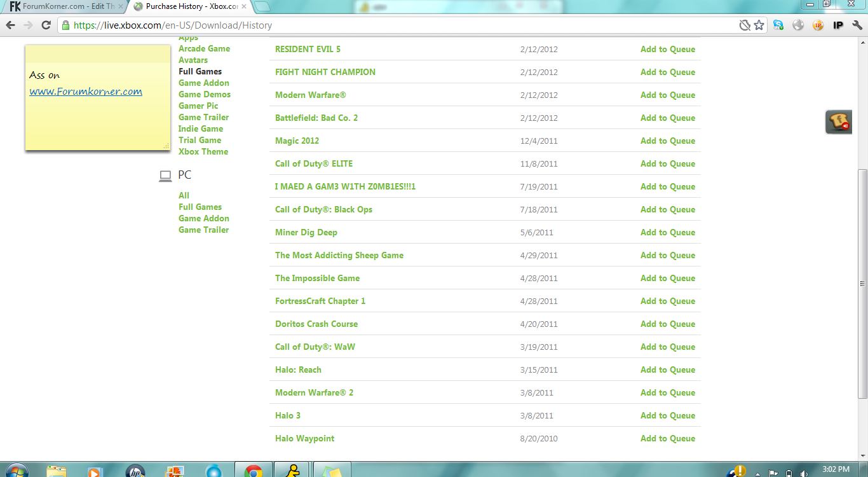868x477 pixels.
Task: Switch to ForumKorner.com Edit tab
Action: click(x=62, y=6)
